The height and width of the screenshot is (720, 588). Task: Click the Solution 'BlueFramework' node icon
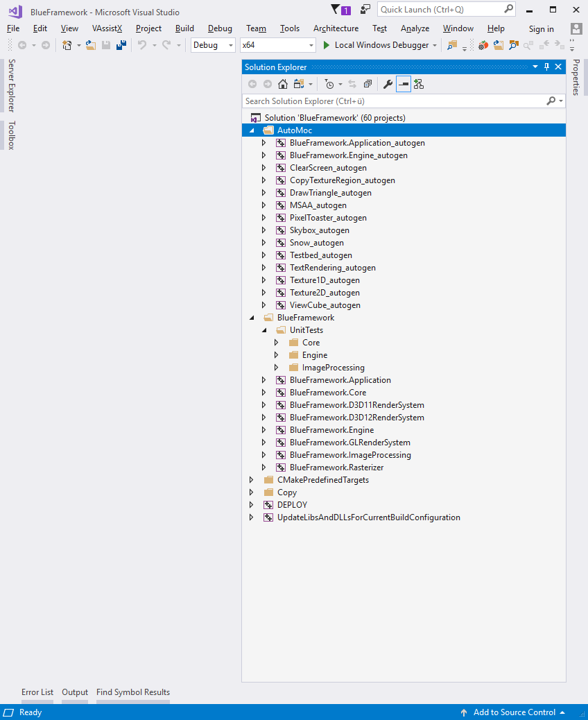tap(256, 118)
